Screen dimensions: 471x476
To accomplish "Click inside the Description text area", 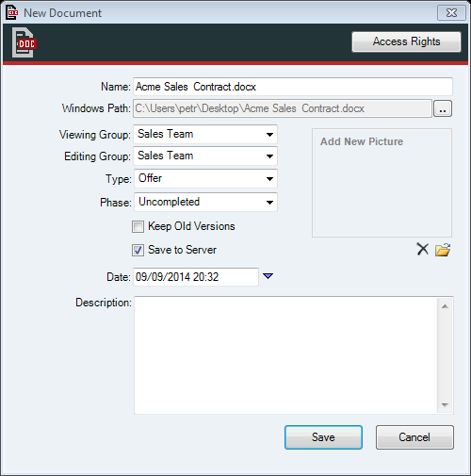I will pyautogui.click(x=285, y=355).
